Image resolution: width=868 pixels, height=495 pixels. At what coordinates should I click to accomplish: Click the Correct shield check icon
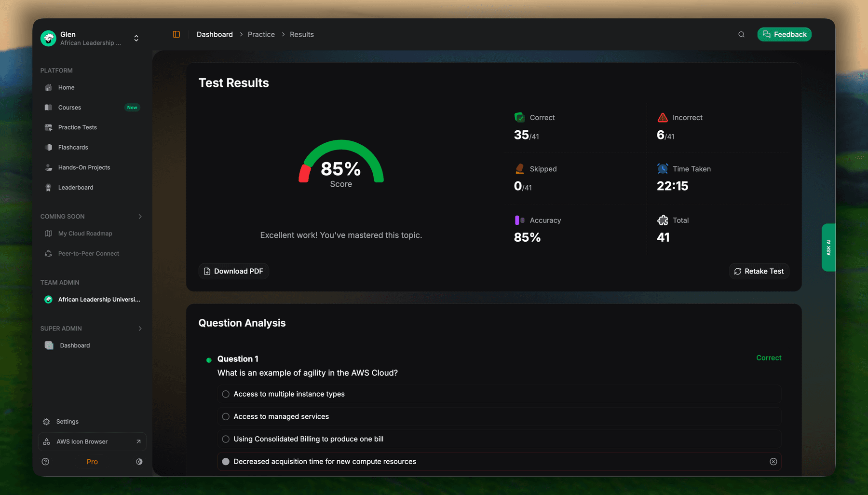(519, 117)
